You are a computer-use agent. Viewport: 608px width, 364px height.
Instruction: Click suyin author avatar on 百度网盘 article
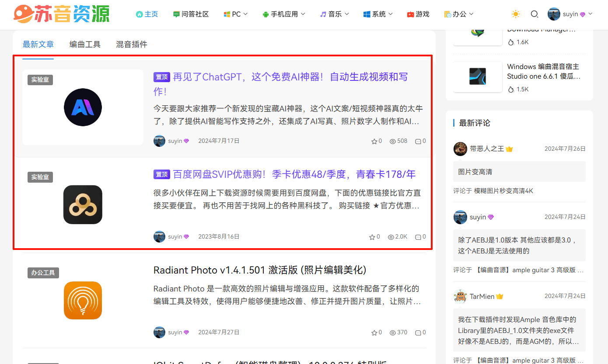pos(159,237)
